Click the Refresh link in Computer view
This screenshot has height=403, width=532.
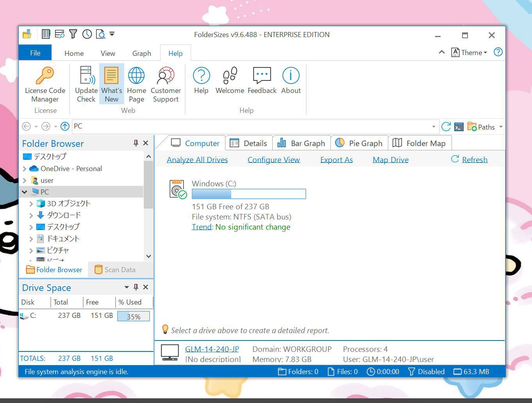[475, 160]
